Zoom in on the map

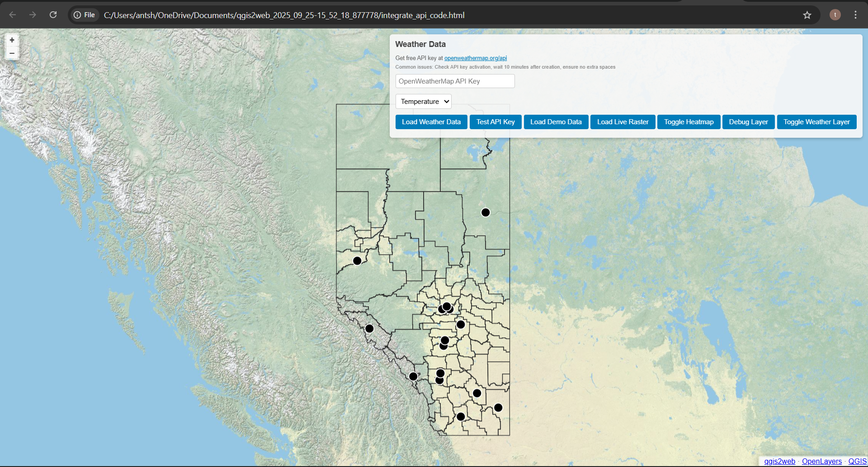pyautogui.click(x=12, y=40)
